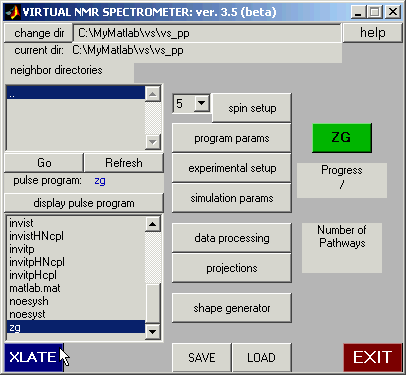Open the help button
The height and width of the screenshot is (375, 406).
click(x=372, y=33)
